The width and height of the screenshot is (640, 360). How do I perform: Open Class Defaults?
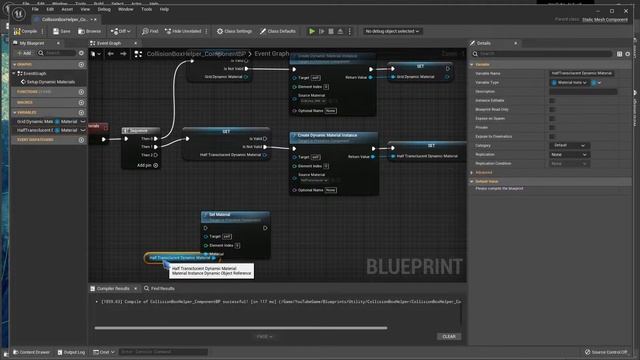click(278, 31)
